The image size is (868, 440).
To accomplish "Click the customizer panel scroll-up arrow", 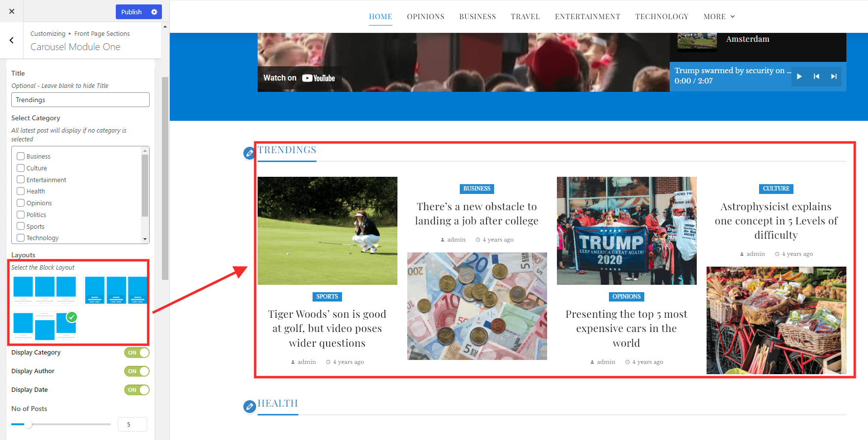I will (165, 27).
